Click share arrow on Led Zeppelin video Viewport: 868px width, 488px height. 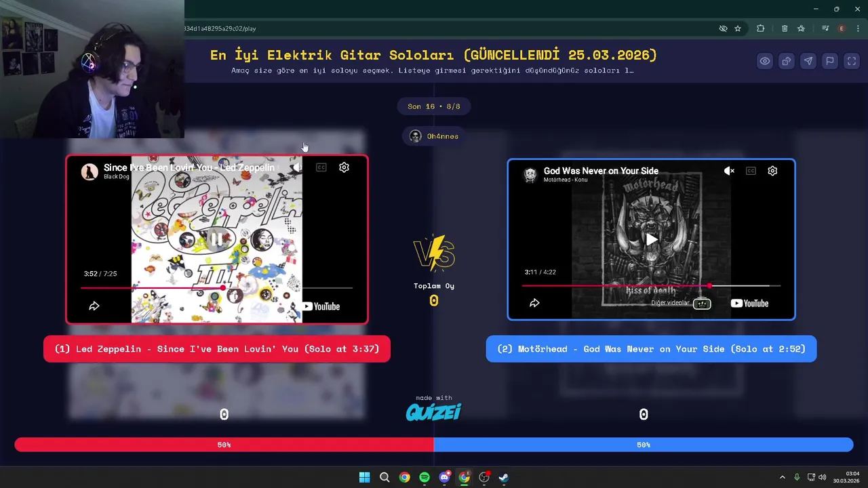pos(94,306)
